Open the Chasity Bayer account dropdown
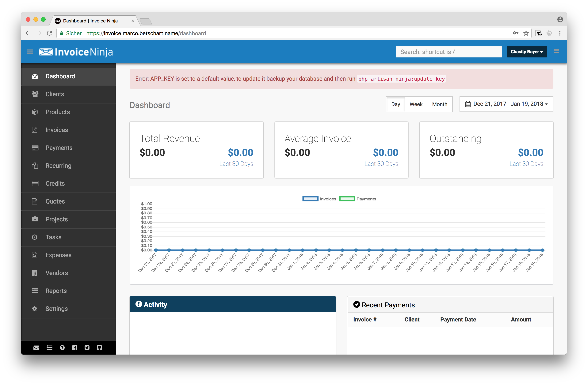 click(x=526, y=52)
